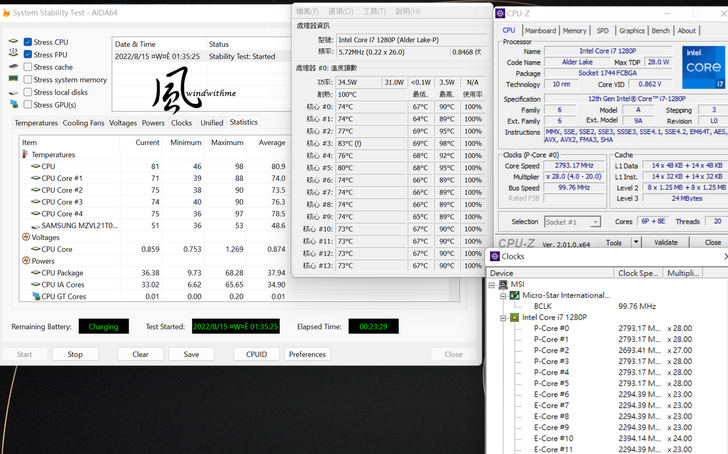Open the Cooling Fans tab in AIDA64
The width and height of the screenshot is (728, 454).
pos(83,123)
